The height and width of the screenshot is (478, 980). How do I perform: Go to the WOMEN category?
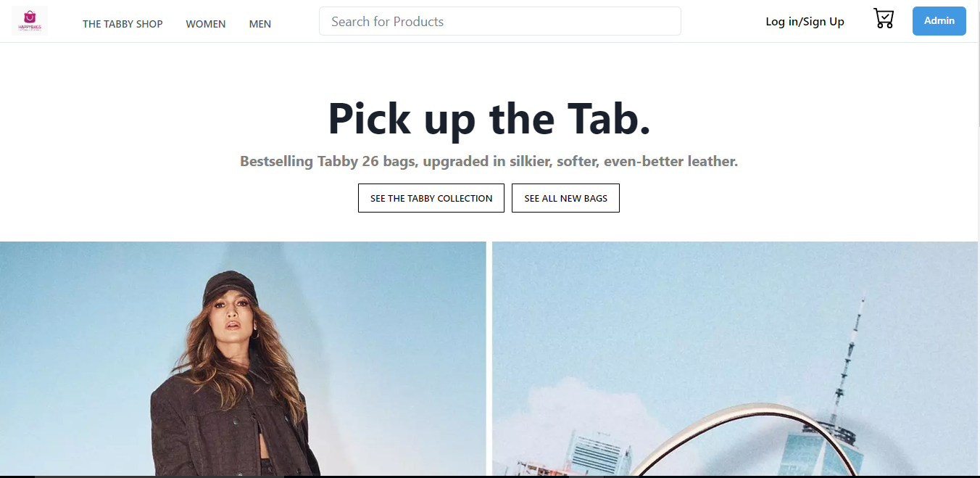[206, 24]
